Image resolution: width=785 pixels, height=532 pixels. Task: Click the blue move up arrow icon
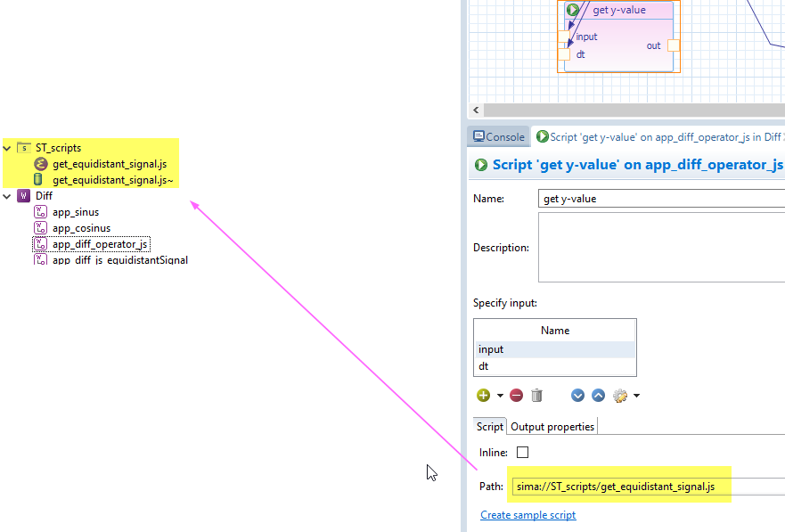coord(598,396)
